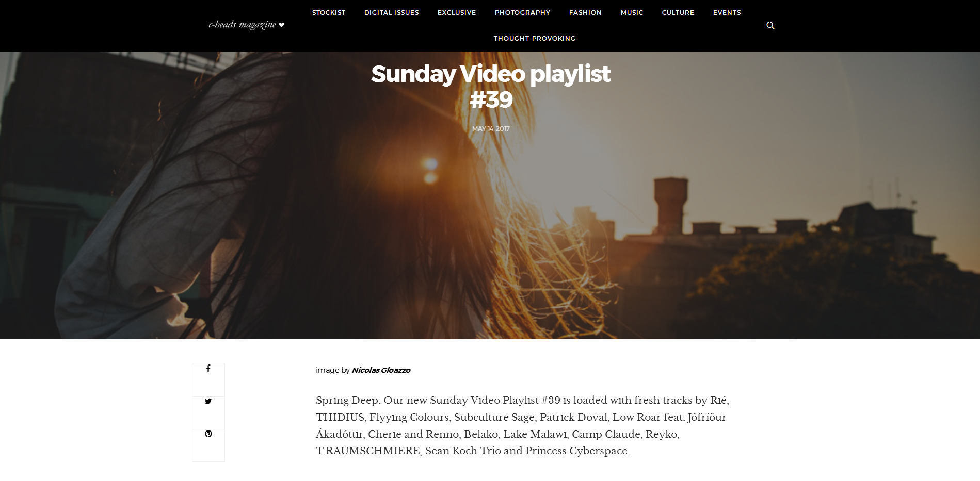Open the Music section

coord(632,12)
